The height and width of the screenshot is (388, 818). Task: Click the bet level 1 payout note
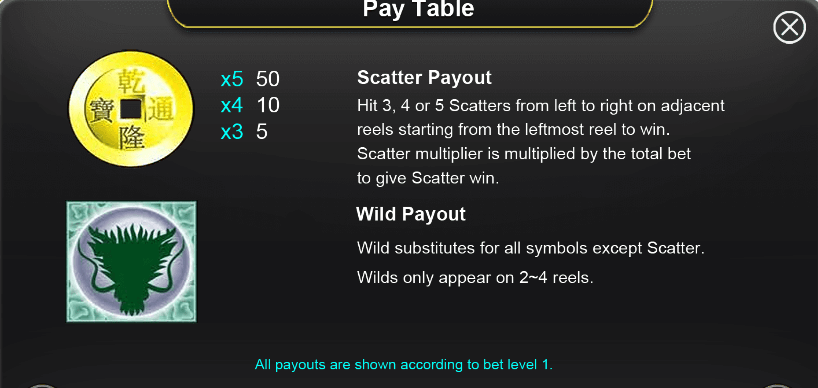click(x=403, y=365)
